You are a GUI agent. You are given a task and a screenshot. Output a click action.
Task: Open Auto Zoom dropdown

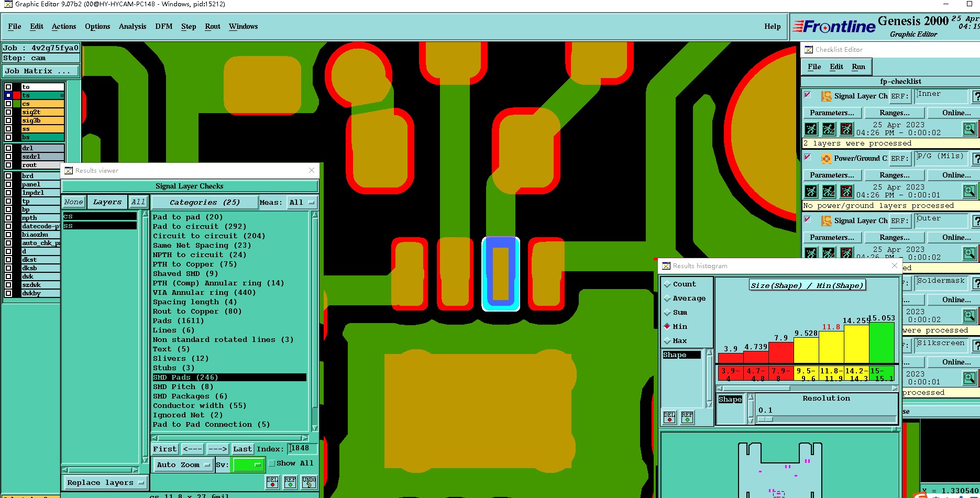[x=183, y=465]
